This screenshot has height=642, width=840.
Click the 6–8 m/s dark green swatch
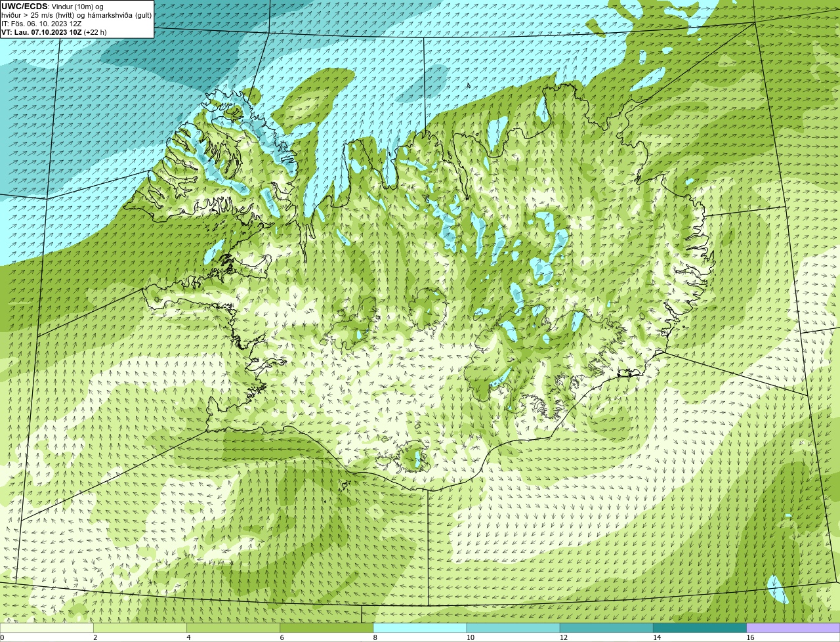click(x=327, y=628)
